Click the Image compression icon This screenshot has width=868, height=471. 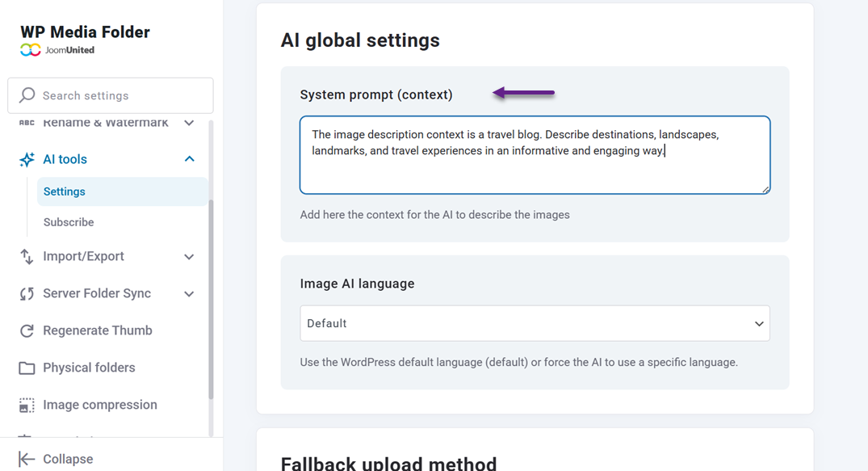pyautogui.click(x=27, y=405)
